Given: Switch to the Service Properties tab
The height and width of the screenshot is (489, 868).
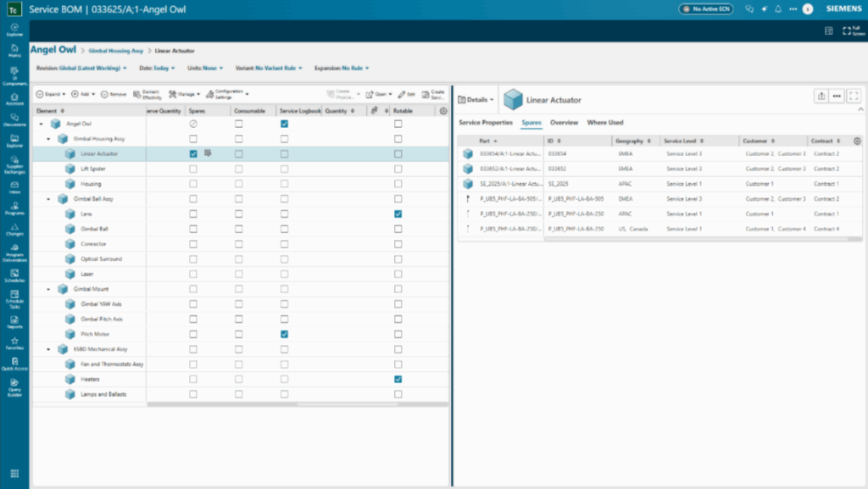Looking at the screenshot, I should (x=486, y=123).
